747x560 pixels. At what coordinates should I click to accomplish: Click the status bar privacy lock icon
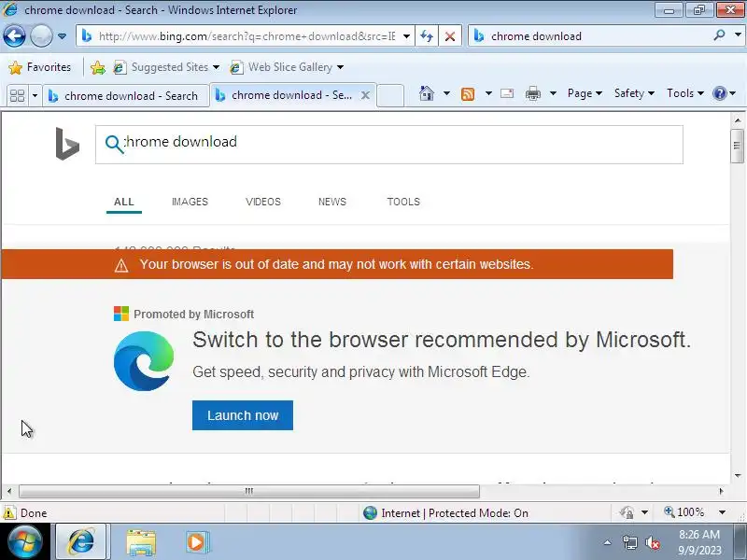pos(627,512)
